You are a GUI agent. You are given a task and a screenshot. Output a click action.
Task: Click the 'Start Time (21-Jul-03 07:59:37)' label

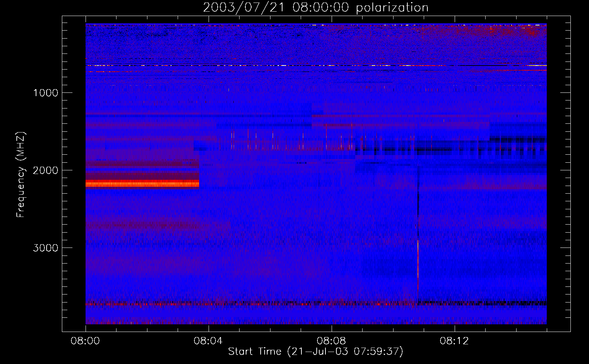pyautogui.click(x=316, y=352)
